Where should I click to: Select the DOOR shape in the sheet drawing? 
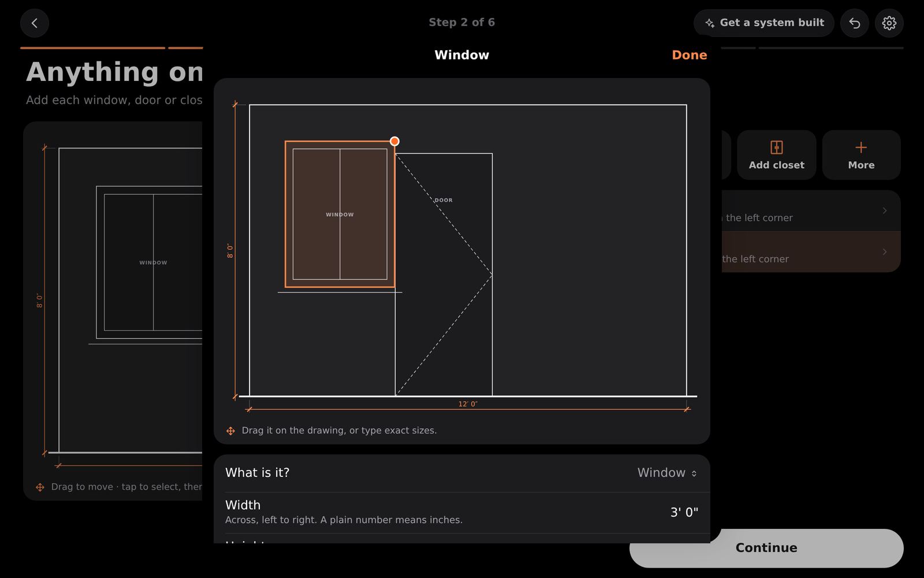(444, 275)
